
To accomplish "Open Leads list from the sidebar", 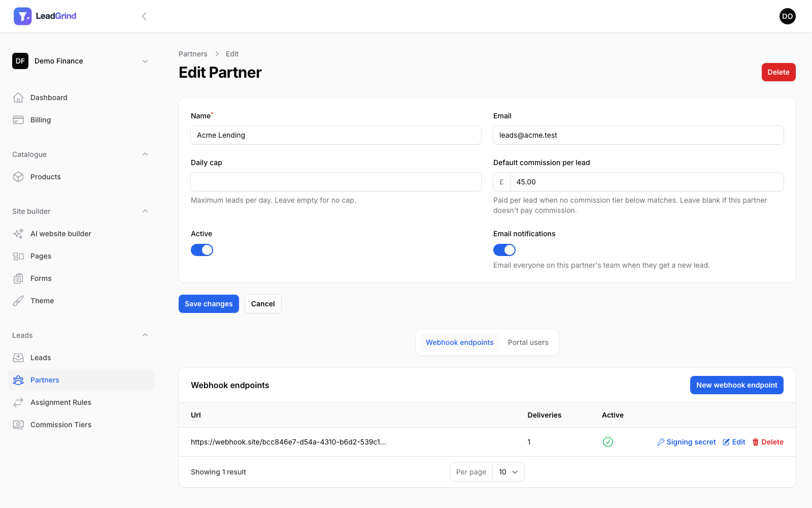I will (x=81, y=358).
